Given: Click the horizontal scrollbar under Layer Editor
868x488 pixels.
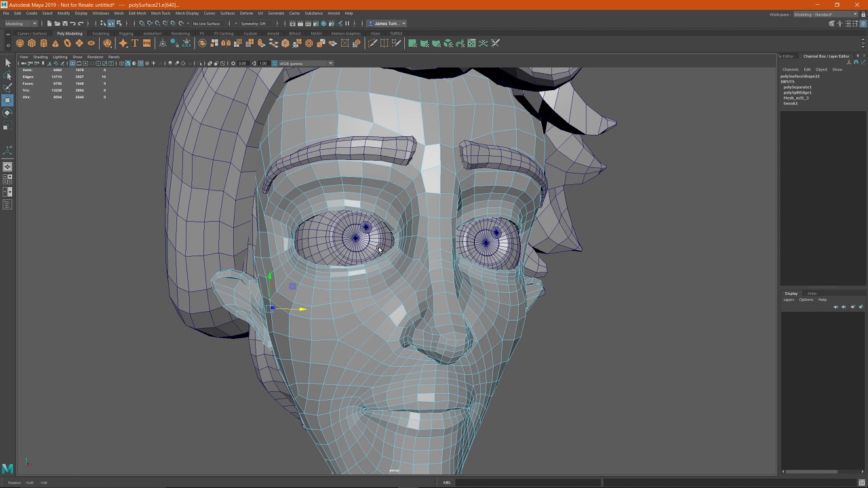Looking at the screenshot, I should coord(811,472).
